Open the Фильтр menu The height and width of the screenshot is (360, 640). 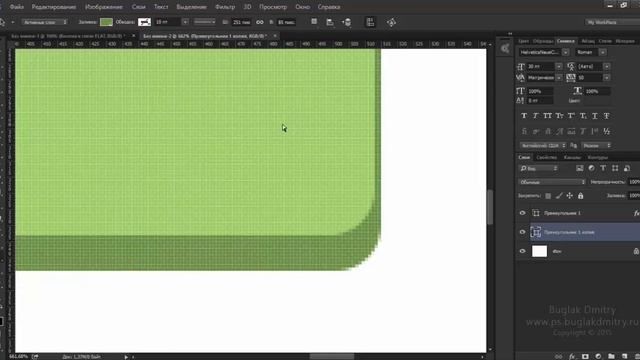tap(225, 7)
